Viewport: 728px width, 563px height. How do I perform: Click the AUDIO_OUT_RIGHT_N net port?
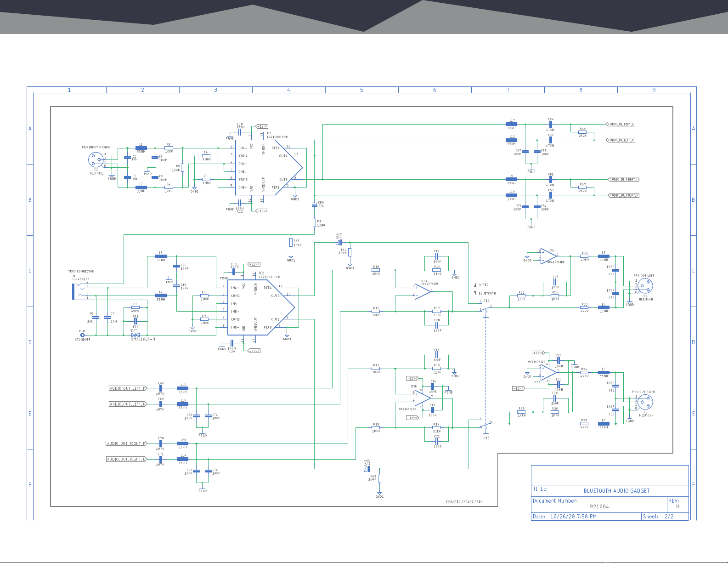(126, 459)
